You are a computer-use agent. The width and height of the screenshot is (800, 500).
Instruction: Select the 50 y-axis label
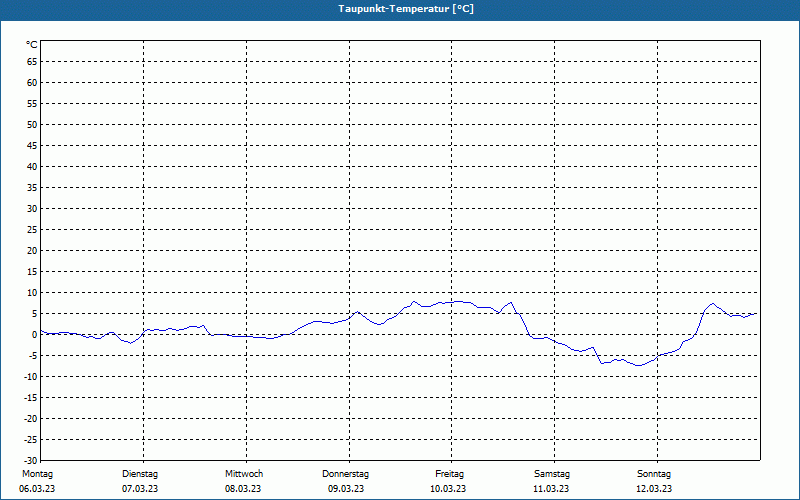click(x=32, y=124)
